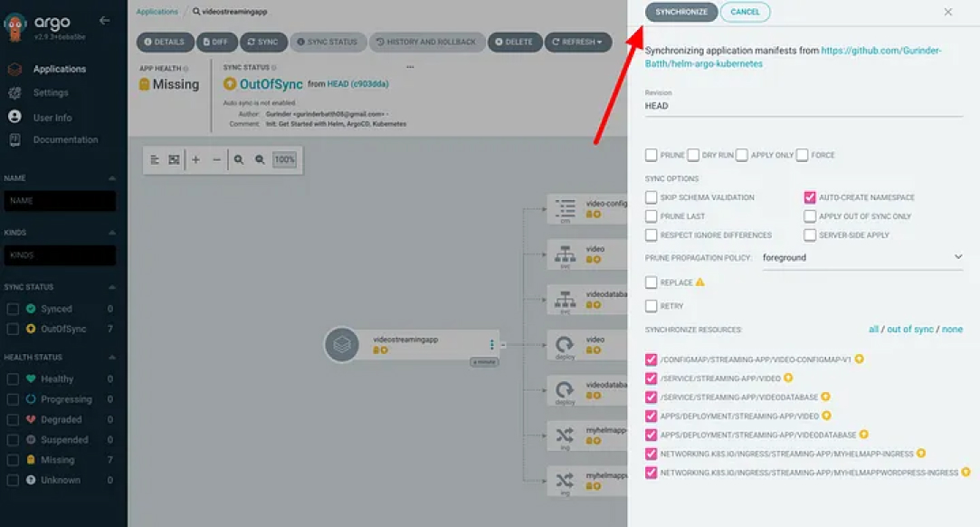Open the videostreamingapp node kebab menu
The width and height of the screenshot is (980, 527).
[491, 345]
